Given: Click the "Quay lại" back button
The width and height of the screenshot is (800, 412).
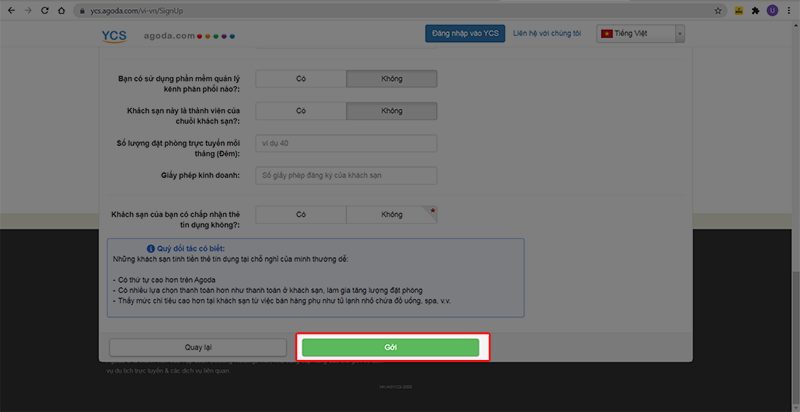Looking at the screenshot, I should pyautogui.click(x=197, y=347).
